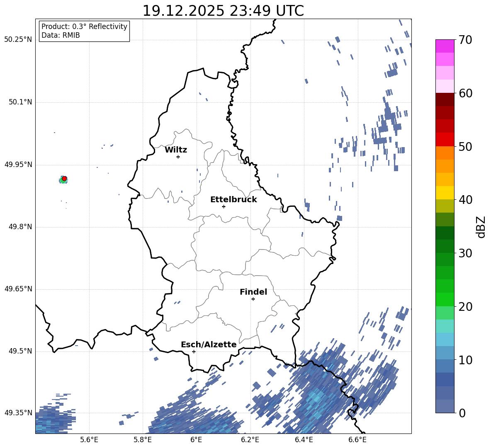The image size is (491, 448).
Task: Click the 50.1°N latitude label
Action: click(20, 102)
